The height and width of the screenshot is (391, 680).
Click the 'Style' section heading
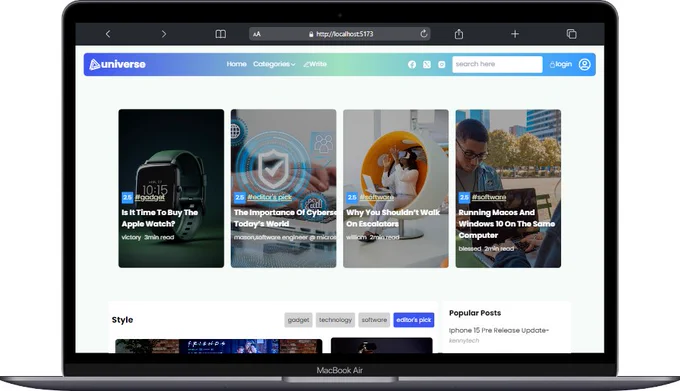(122, 320)
